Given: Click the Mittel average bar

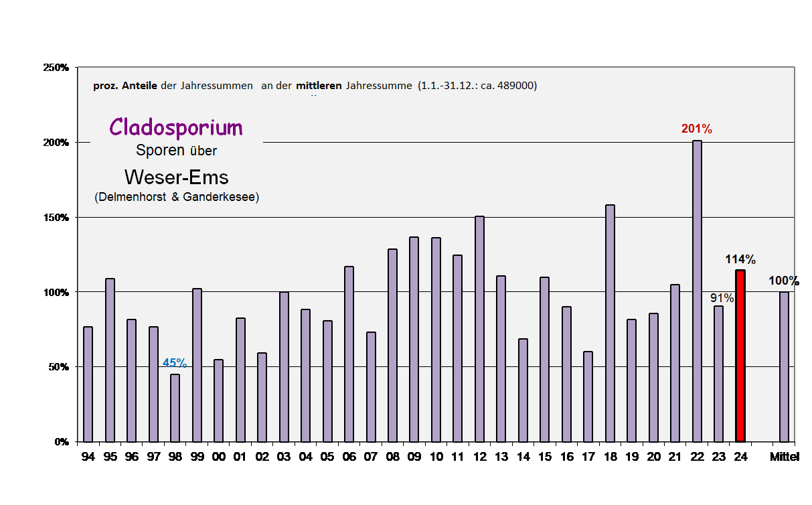Looking at the screenshot, I should point(784,367).
